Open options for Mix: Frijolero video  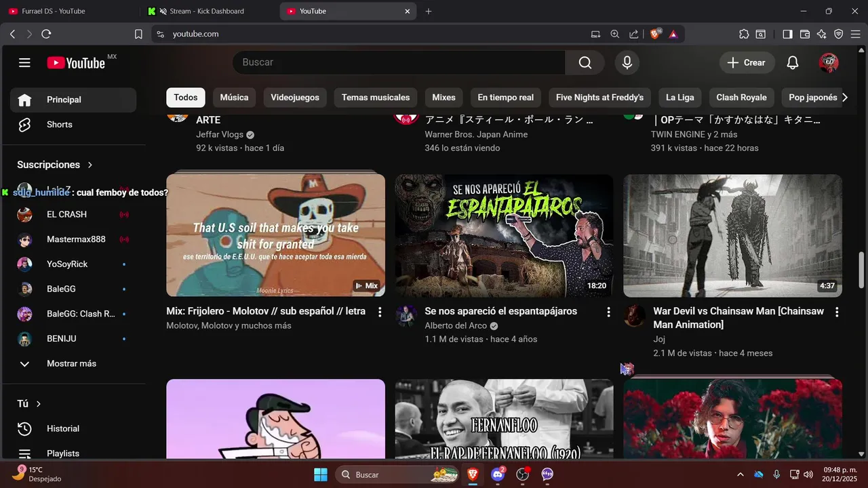(x=380, y=312)
